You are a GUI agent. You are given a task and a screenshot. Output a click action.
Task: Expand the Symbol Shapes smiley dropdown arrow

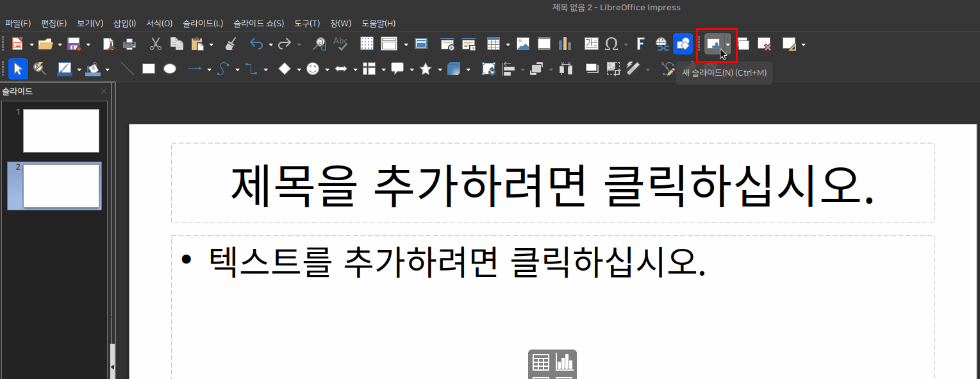click(327, 69)
